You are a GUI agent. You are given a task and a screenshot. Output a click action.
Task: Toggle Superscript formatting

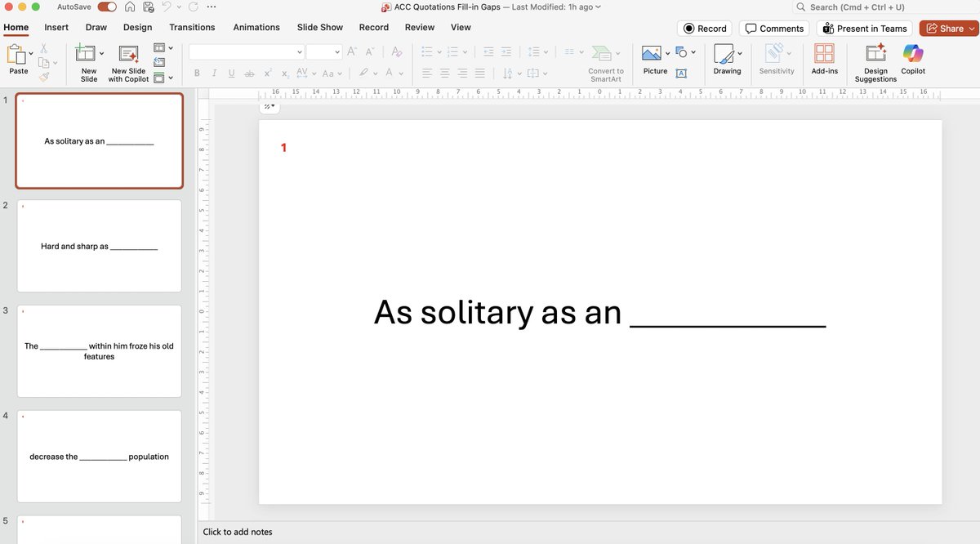[x=267, y=74]
